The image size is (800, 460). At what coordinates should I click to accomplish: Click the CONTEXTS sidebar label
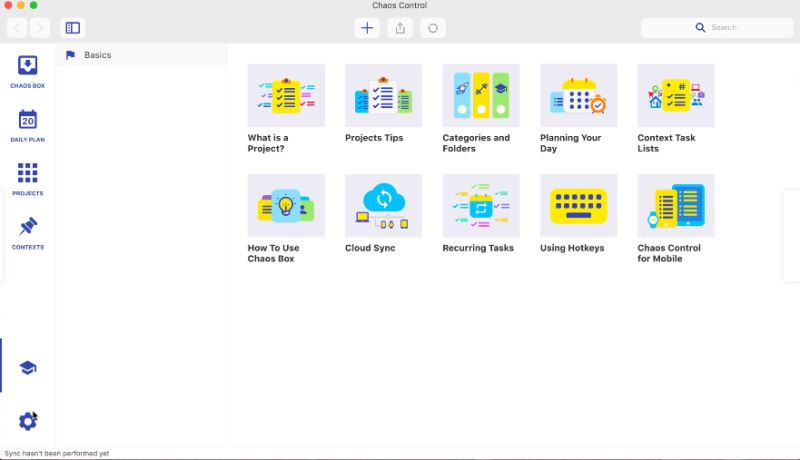coord(28,247)
